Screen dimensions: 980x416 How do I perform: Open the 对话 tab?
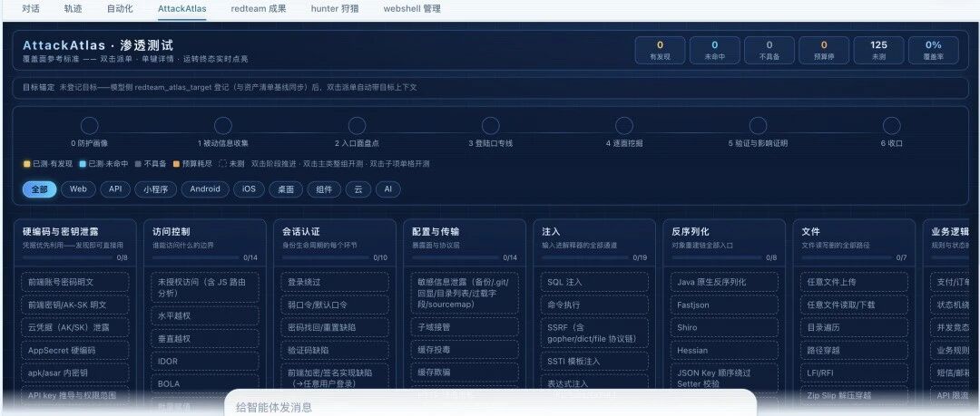(32, 9)
